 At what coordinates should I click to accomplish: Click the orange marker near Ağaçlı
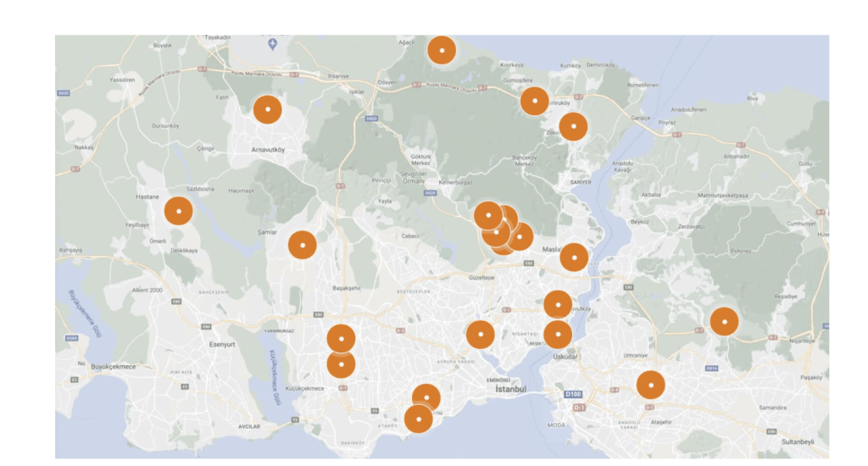point(441,51)
